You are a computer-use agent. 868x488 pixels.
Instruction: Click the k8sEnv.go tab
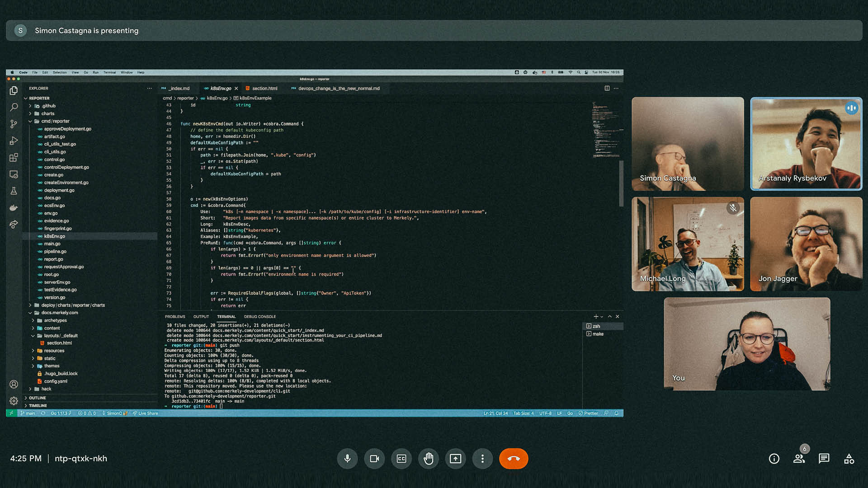[220, 88]
